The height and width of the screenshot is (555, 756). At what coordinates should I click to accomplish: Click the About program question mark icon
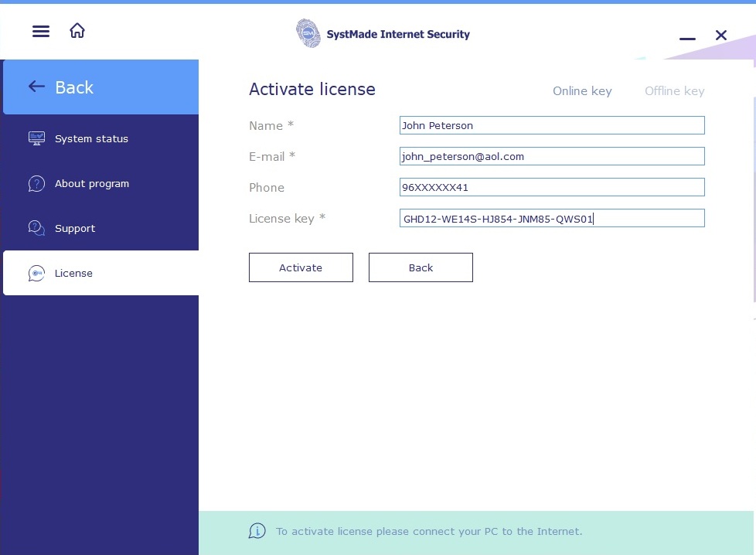click(x=36, y=183)
